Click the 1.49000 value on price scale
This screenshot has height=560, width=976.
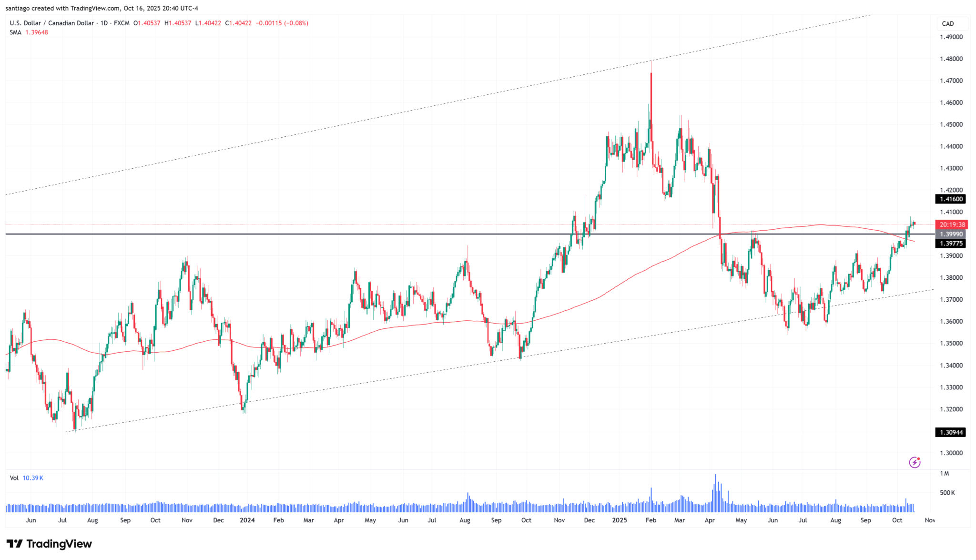951,37
